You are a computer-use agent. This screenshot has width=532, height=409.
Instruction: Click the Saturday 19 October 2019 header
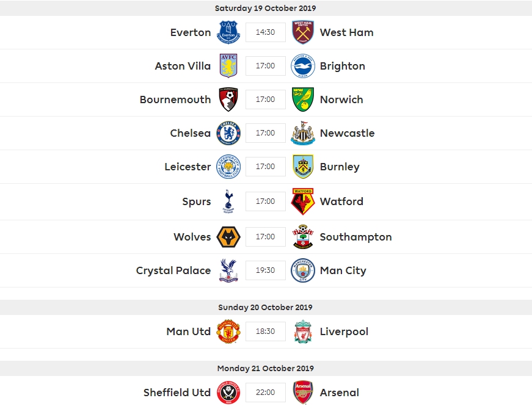[x=265, y=8]
